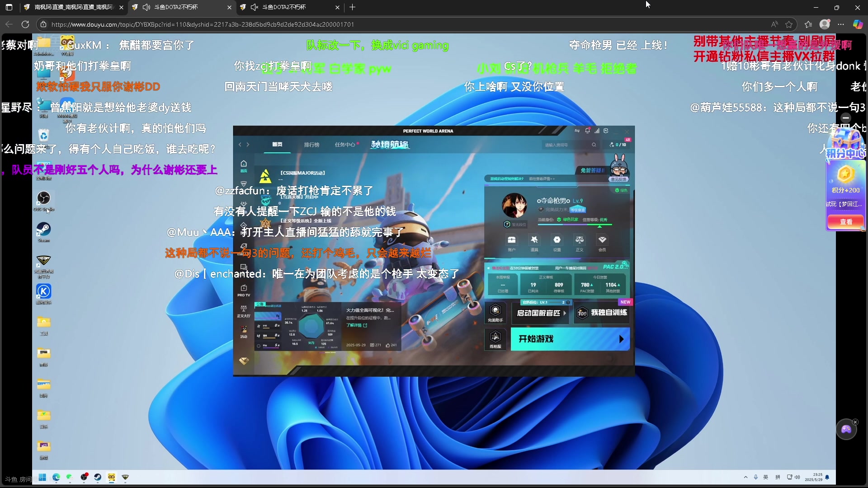Open Microsoft Edge from the streamed taskbar
The image size is (868, 488).
click(56, 477)
